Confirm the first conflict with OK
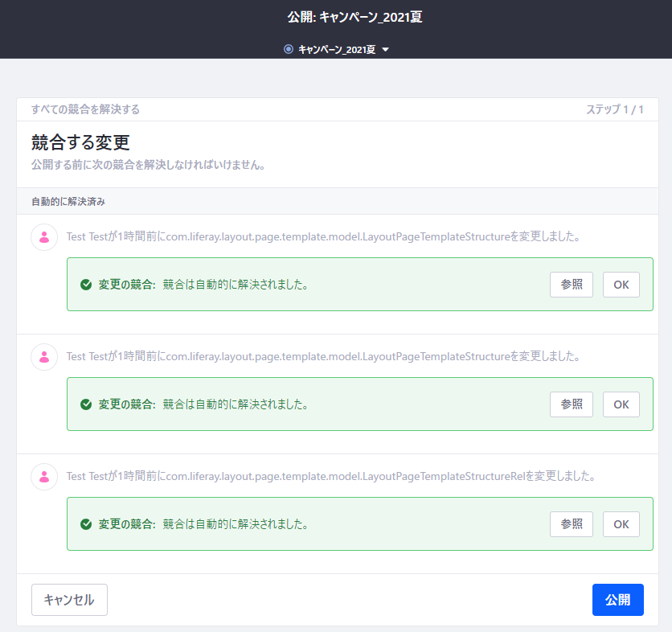 point(621,285)
